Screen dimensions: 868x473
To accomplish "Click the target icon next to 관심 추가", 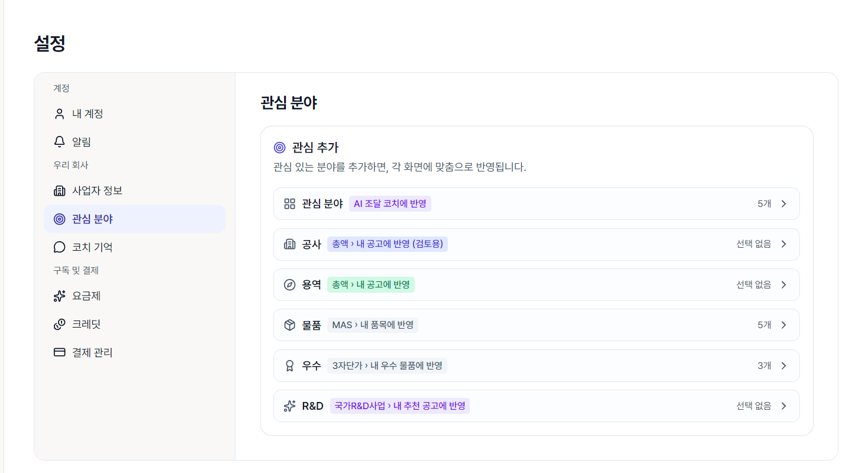I will (x=280, y=147).
